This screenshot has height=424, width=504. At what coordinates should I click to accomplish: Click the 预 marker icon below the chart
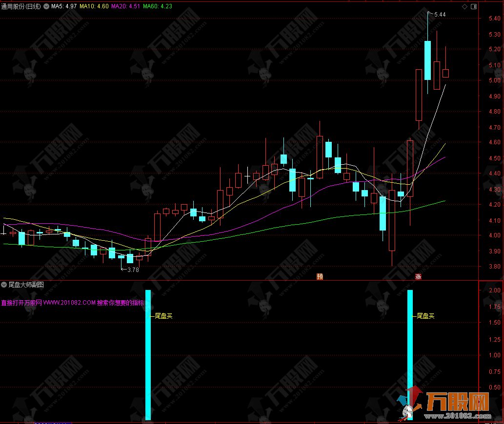pos(320,276)
